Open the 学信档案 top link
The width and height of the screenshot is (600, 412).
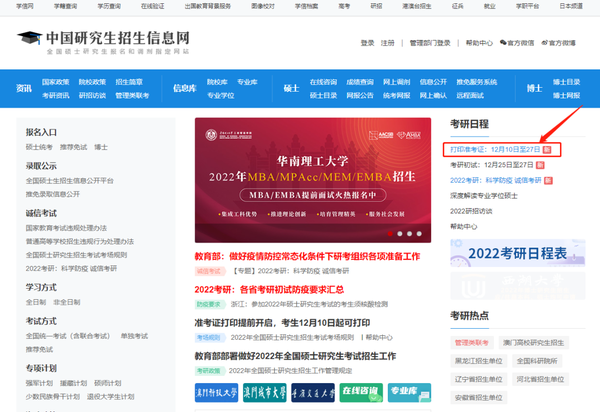tap(307, 6)
